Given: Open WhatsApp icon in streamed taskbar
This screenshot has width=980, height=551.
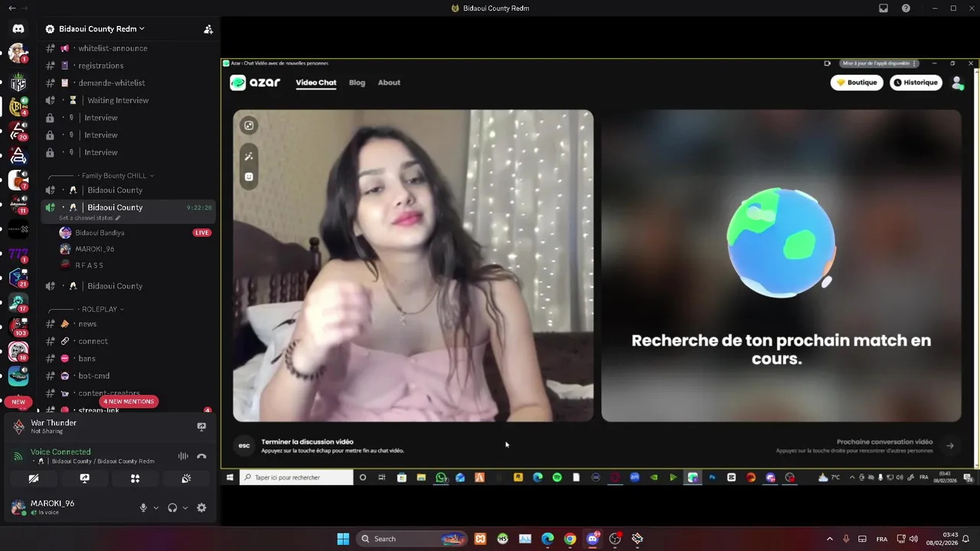Looking at the screenshot, I should 441,478.
